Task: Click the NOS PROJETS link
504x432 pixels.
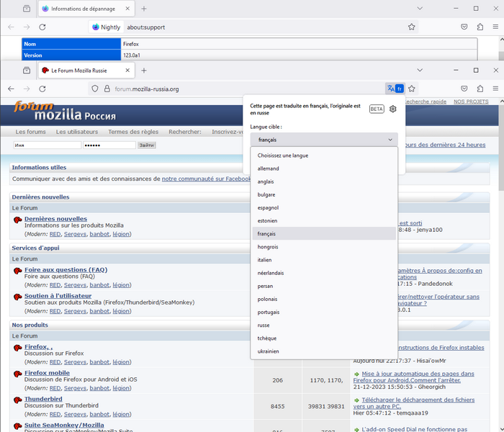Action: [x=471, y=102]
